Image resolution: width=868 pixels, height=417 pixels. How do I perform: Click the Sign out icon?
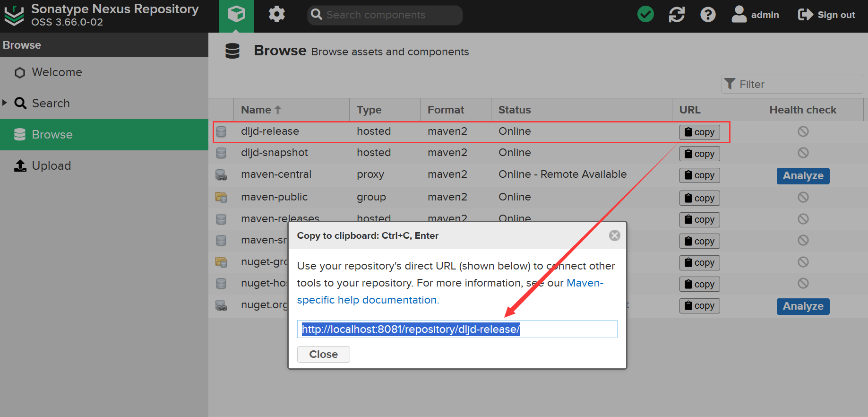805,15
